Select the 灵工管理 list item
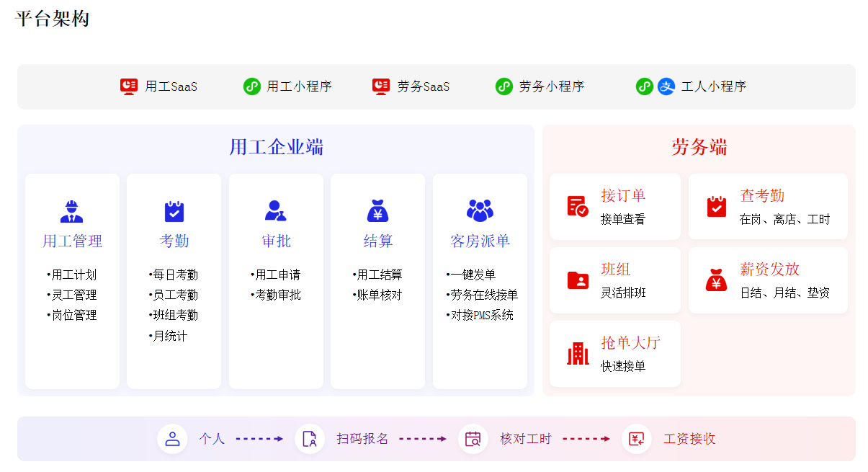Screen dimensions: 868x472 point(71,295)
